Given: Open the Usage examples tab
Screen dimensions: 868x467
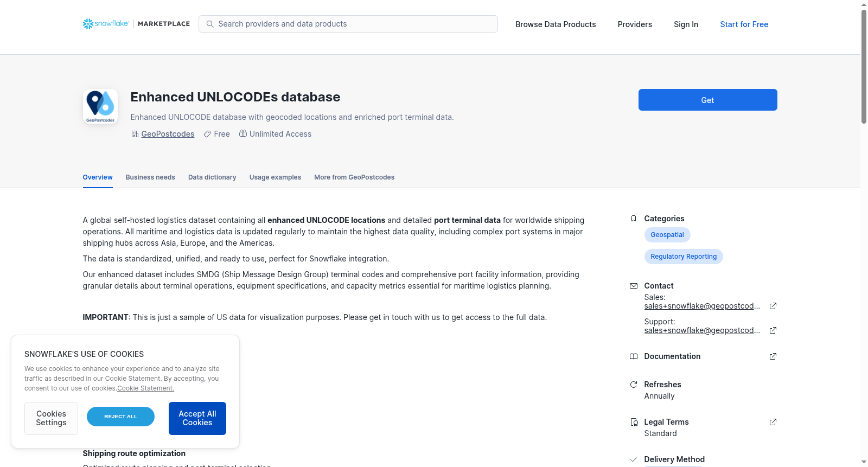Looking at the screenshot, I should pyautogui.click(x=275, y=177).
